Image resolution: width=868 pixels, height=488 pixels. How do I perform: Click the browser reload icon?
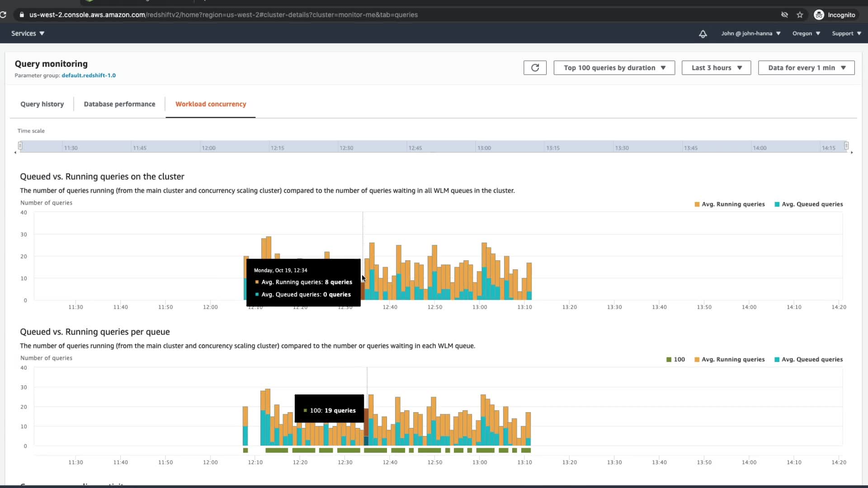tap(3, 15)
